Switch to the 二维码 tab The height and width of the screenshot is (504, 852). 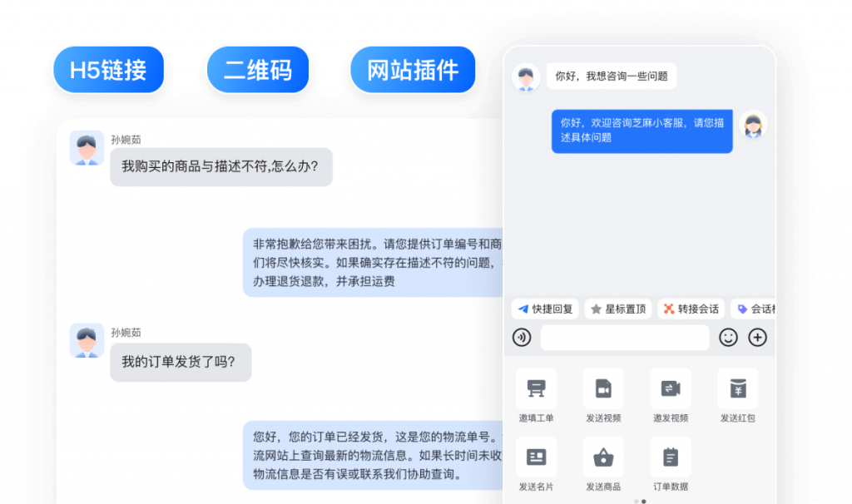tap(258, 70)
